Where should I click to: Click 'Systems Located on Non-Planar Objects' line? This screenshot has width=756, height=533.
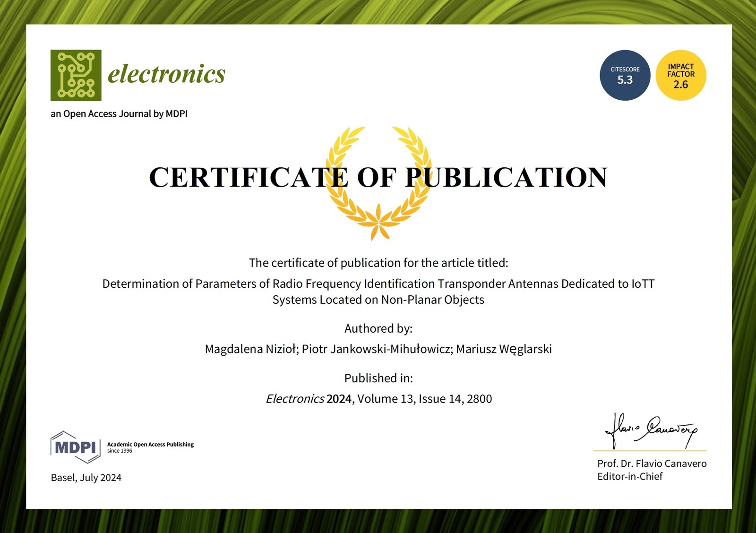click(x=378, y=300)
